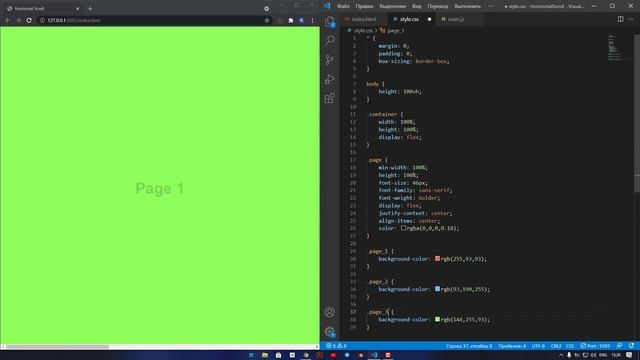
Task: Open the Source Control view
Action: click(x=330, y=60)
